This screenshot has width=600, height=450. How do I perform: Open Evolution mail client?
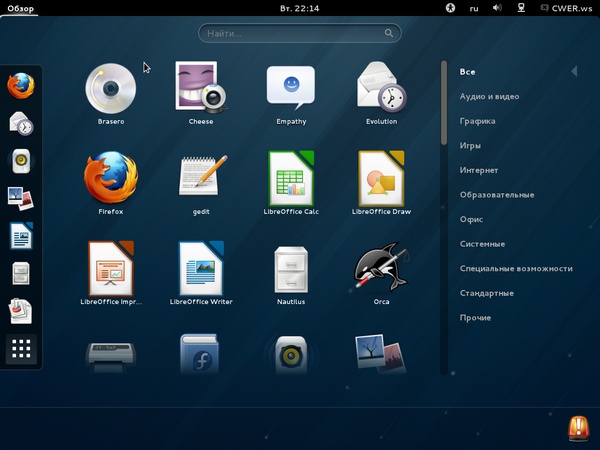[381, 88]
